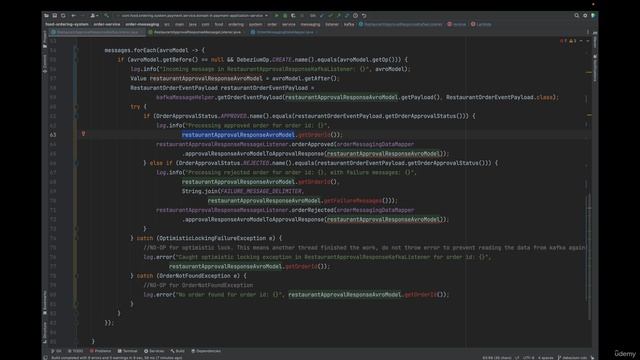Click line number 63 in gutter

53,135
